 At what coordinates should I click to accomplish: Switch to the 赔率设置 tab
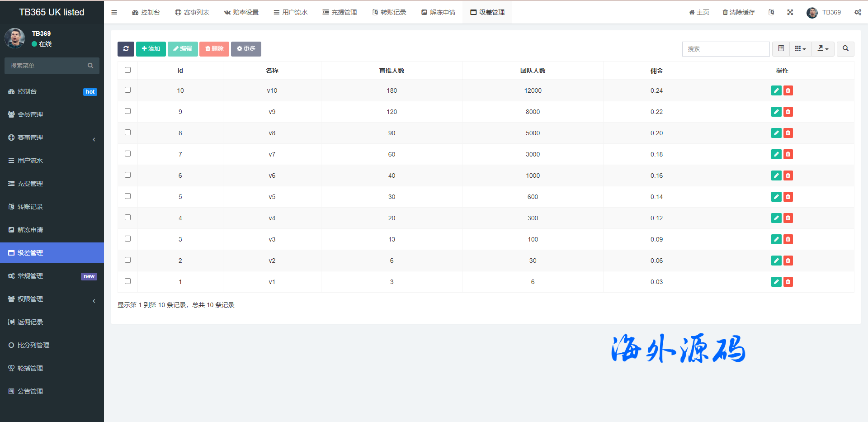241,12
